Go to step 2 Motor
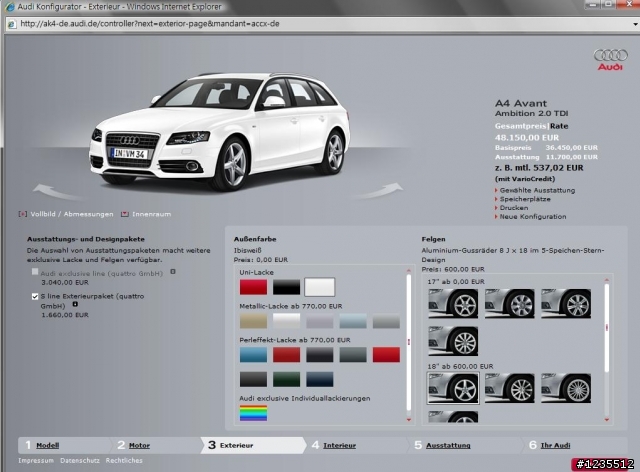 pos(139,445)
